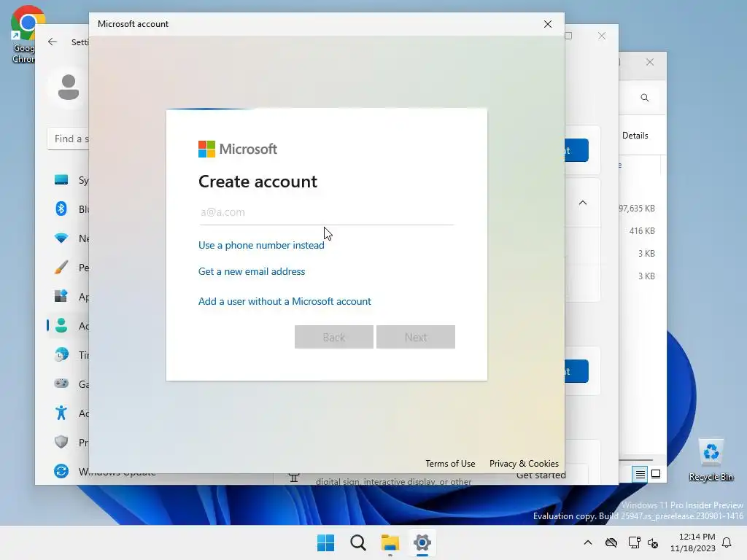Image resolution: width=747 pixels, height=560 pixels.
Task: Open the Windows Start menu
Action: [326, 542]
